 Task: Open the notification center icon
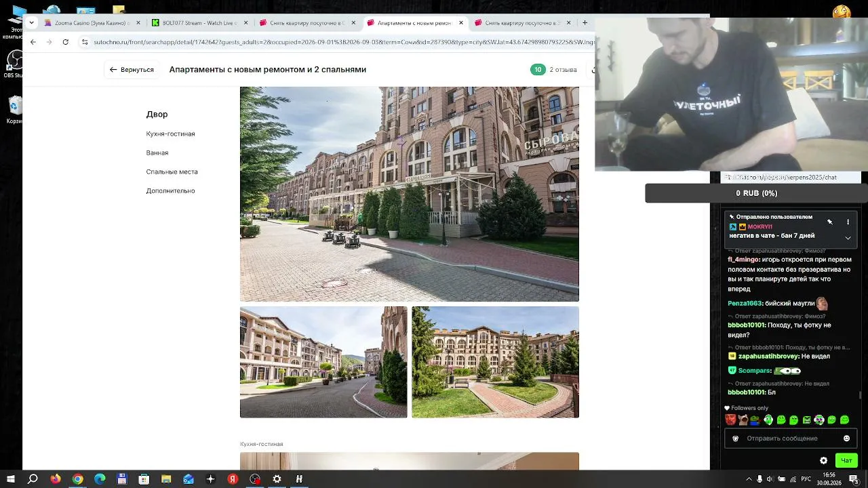854,479
